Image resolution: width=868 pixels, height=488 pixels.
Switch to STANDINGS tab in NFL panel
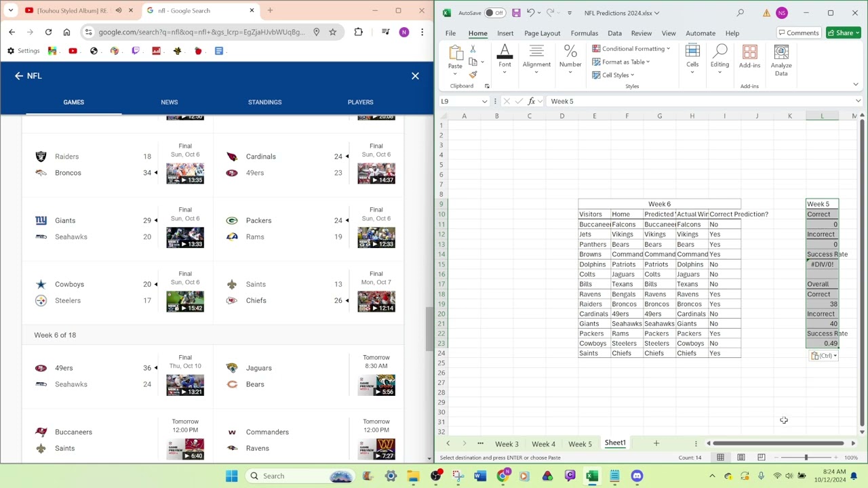click(x=264, y=102)
